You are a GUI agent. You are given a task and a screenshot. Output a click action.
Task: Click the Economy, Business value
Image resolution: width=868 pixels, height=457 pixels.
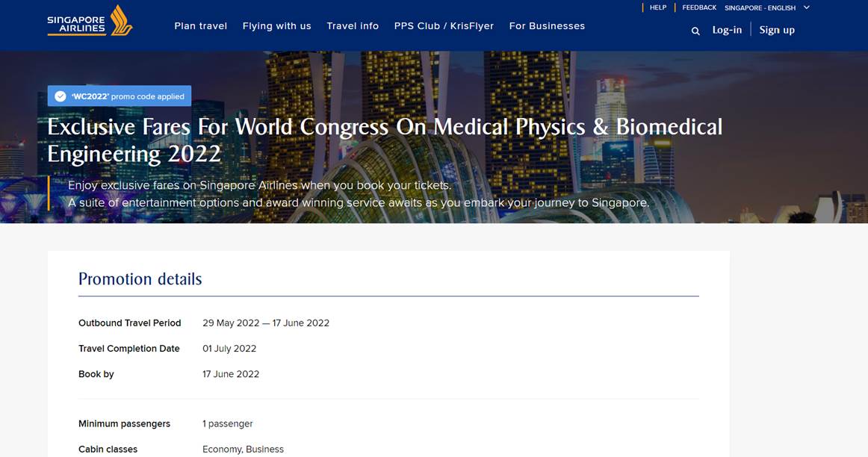(243, 450)
